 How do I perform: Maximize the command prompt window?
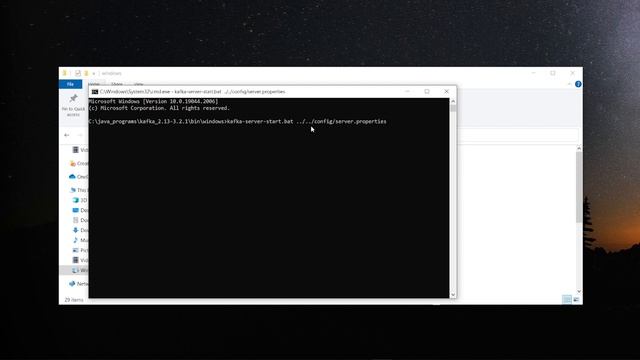427,92
